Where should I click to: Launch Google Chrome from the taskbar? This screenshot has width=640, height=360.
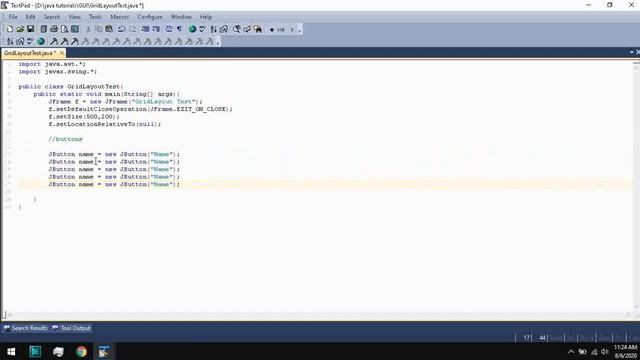(x=81, y=351)
